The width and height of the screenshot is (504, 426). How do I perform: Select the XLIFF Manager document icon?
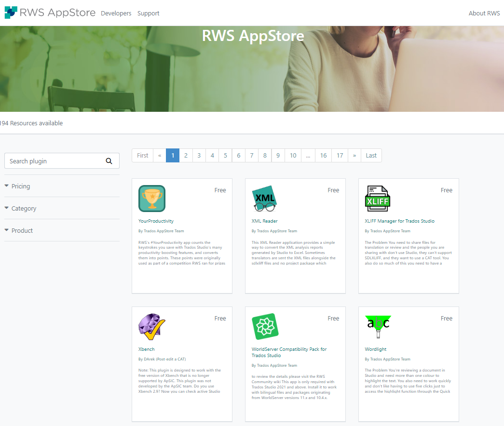(378, 198)
